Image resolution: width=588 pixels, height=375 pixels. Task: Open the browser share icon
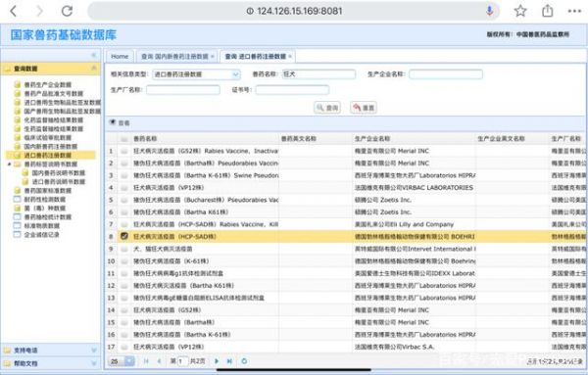click(548, 11)
